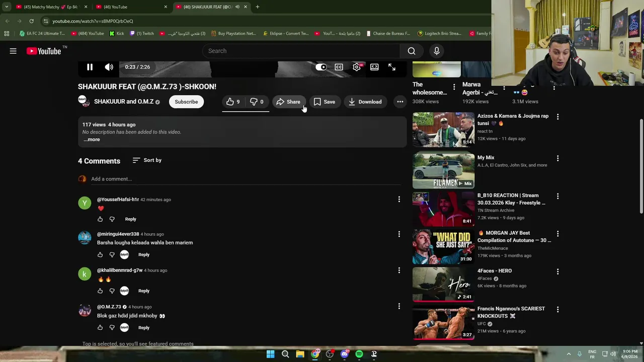Like @YoussefHafsi-h1r's comment
The height and width of the screenshot is (362, 644).
coord(100,219)
